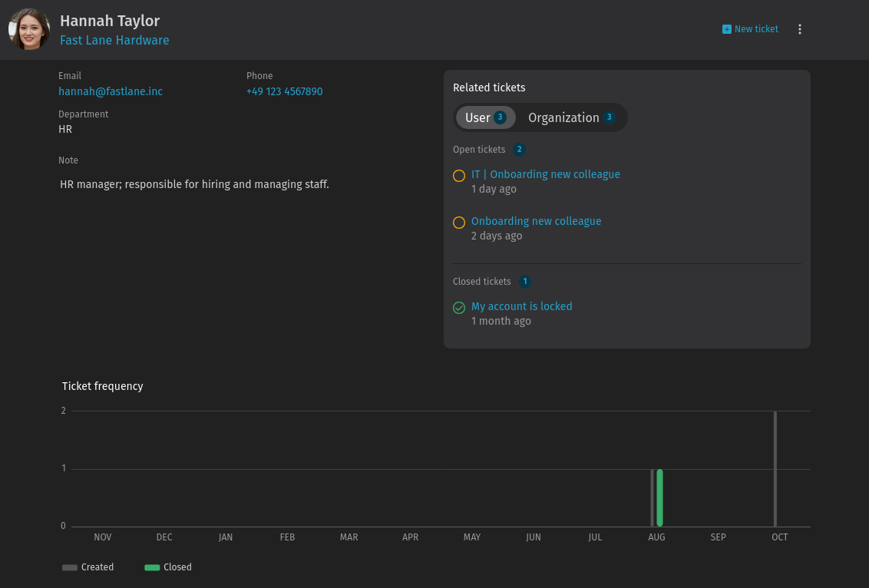
Task: Open the My account is locked ticket
Action: (521, 306)
